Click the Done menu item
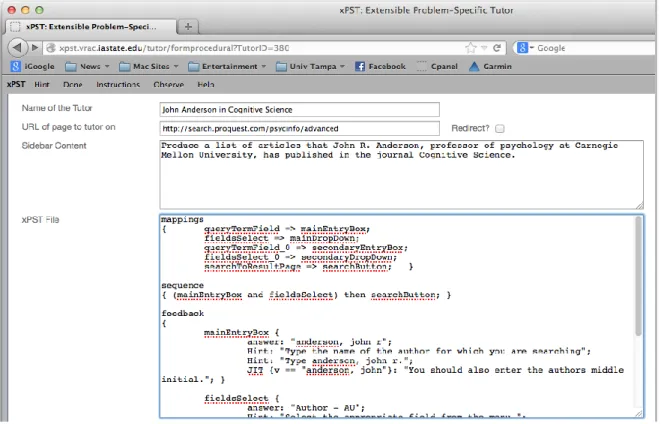Image resolution: width=664 pixels, height=424 pixels. (72, 84)
